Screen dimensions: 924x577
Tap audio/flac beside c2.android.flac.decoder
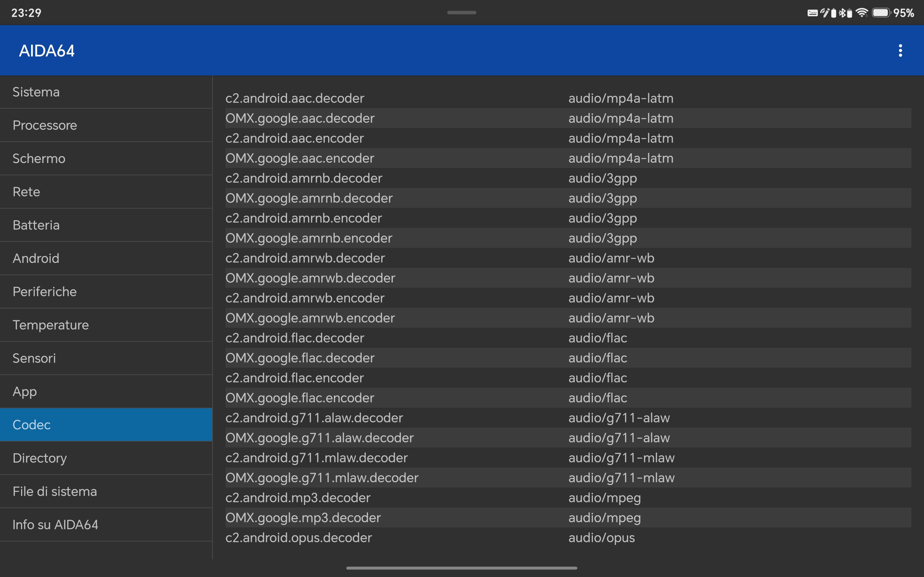click(x=598, y=338)
